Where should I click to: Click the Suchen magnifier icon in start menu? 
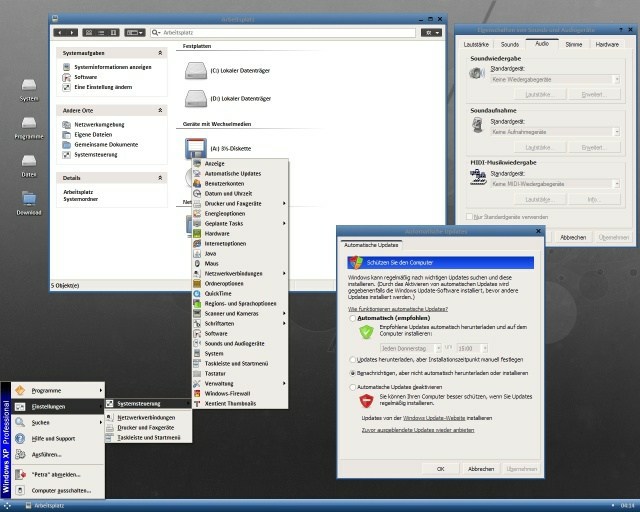(20, 423)
